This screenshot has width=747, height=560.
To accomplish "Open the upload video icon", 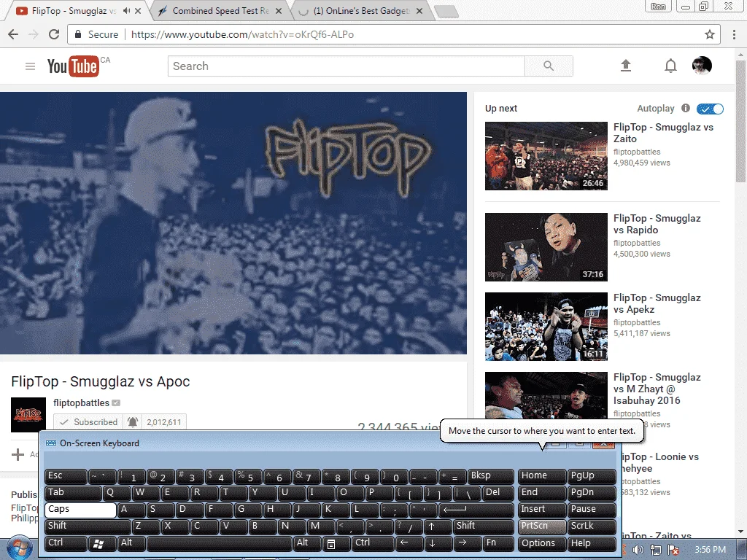I will point(625,66).
